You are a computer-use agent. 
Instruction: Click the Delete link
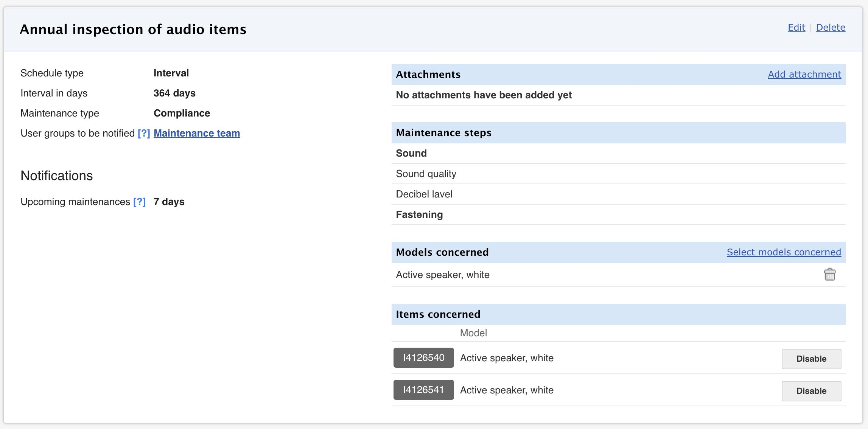830,28
